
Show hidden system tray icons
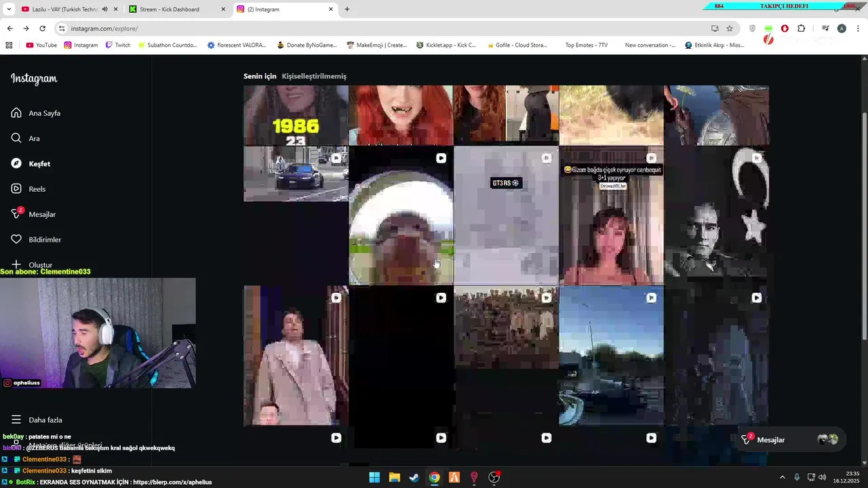click(782, 477)
